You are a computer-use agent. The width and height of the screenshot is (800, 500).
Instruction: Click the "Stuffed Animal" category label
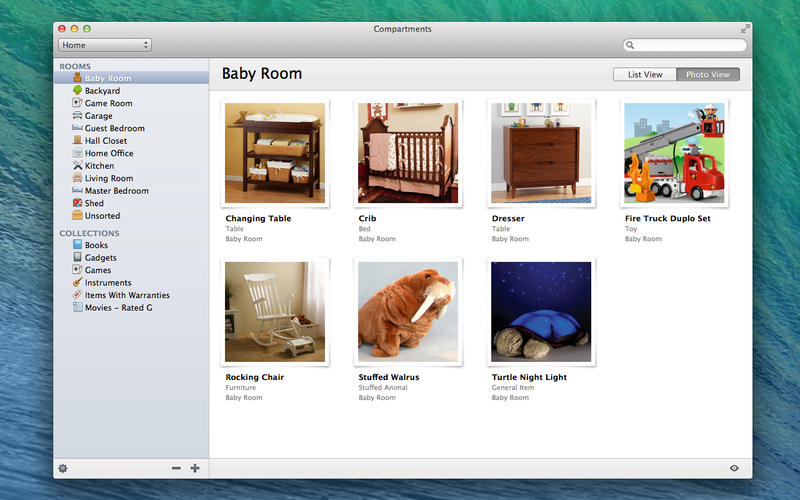(x=383, y=388)
